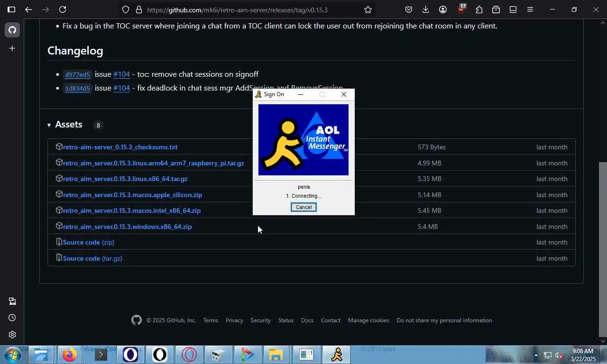Image resolution: width=607 pixels, height=364 pixels.
Task: Download the macos.intel_x86_64.zip asset
Action: 132,210
